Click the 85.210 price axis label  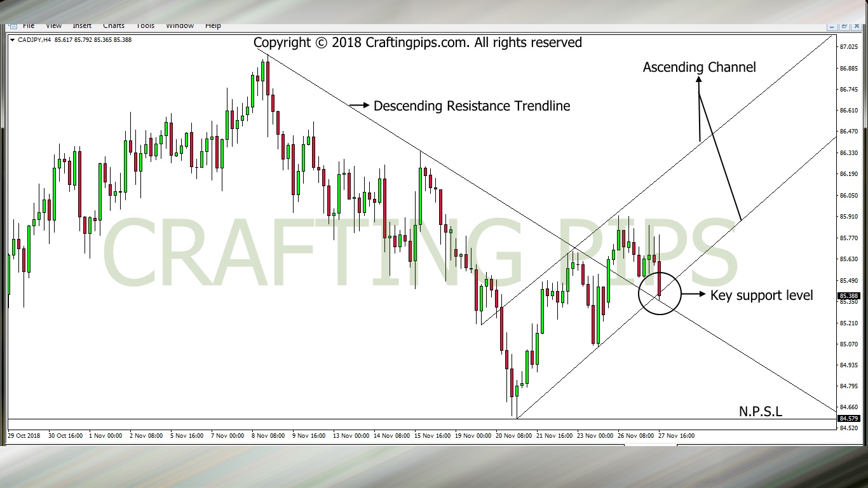pyautogui.click(x=849, y=323)
